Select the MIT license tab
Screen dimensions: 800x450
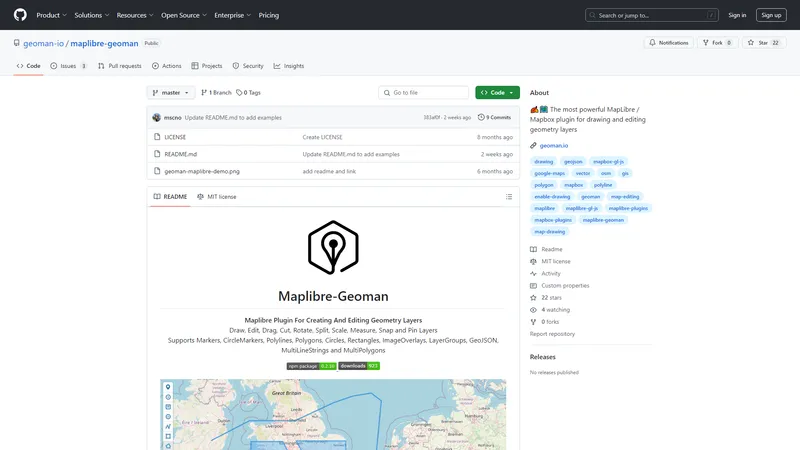click(217, 197)
